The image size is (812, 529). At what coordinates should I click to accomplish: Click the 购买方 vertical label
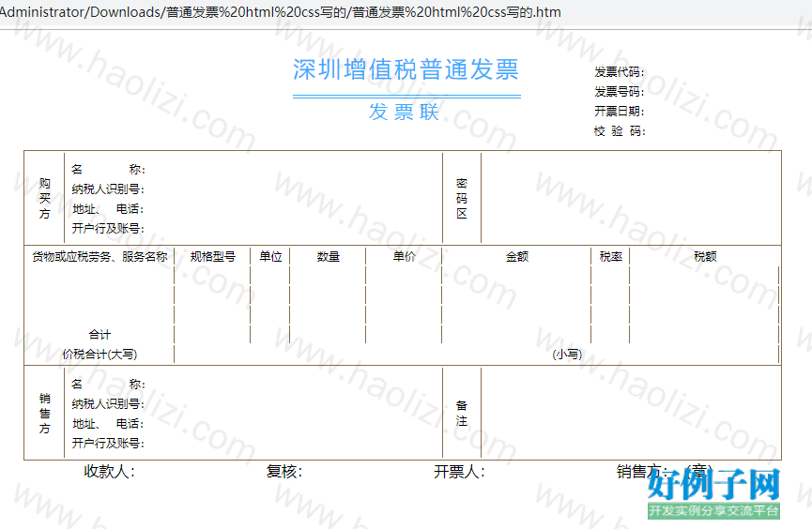point(44,198)
